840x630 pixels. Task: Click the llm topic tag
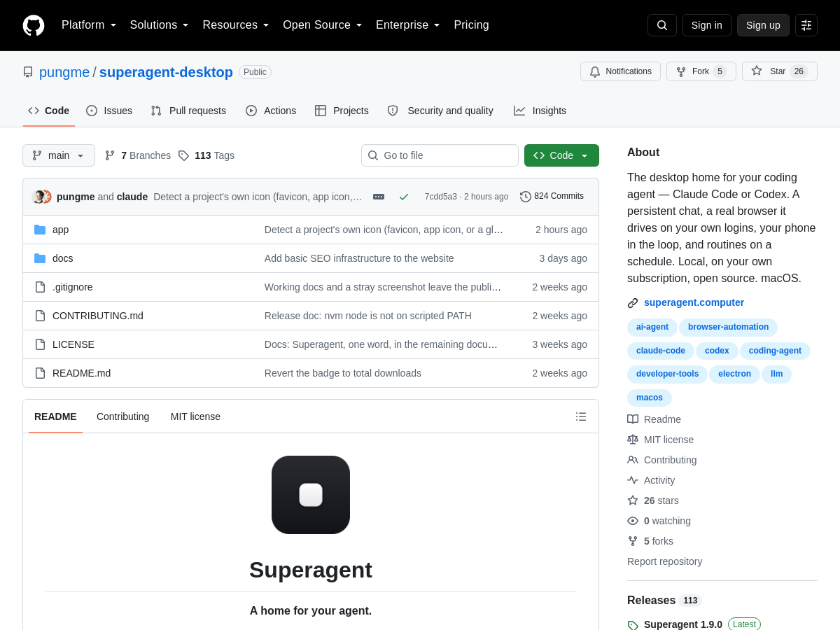tap(776, 374)
